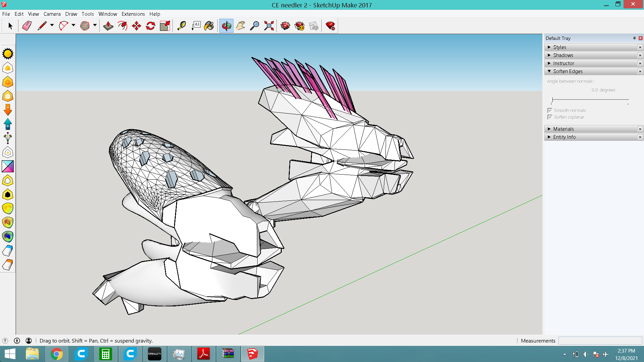Activate the Tape Measure tool
Image resolution: width=644 pixels, height=362 pixels.
181,26
